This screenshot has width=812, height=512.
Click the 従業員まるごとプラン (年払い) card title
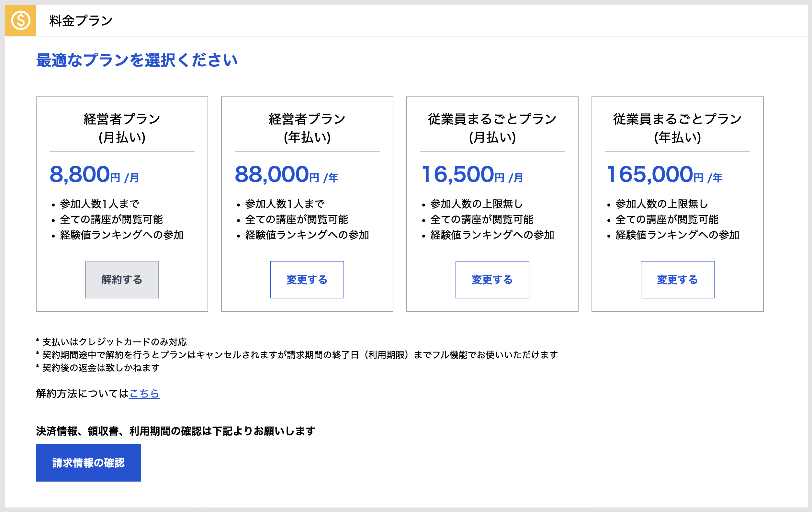677,128
